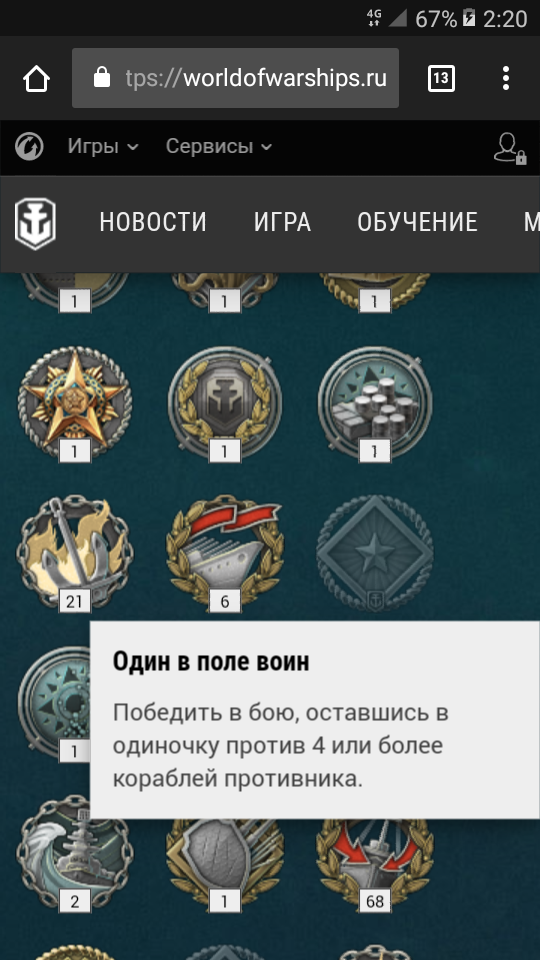The image size is (540, 960).
Task: Tap the red ribbon ship medal with 6
Action: [225, 553]
